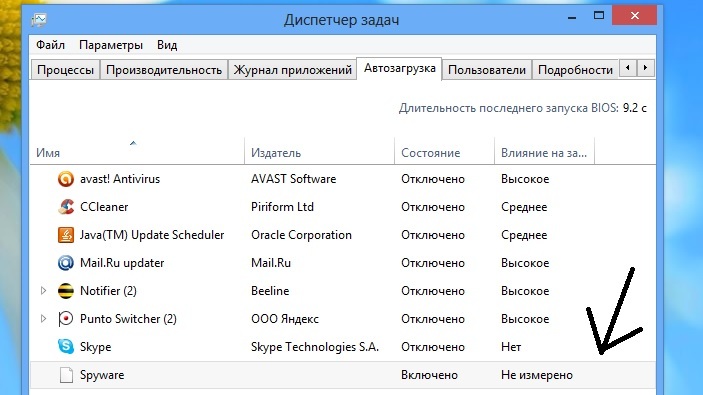Select the Java Update Scheduler icon

pos(66,235)
